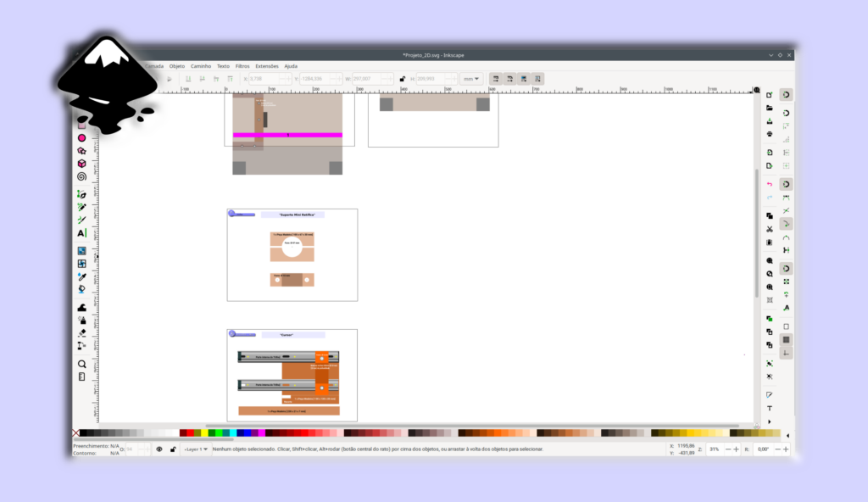868x502 pixels.
Task: Toggle Layer 1 lock icon
Action: (x=173, y=449)
